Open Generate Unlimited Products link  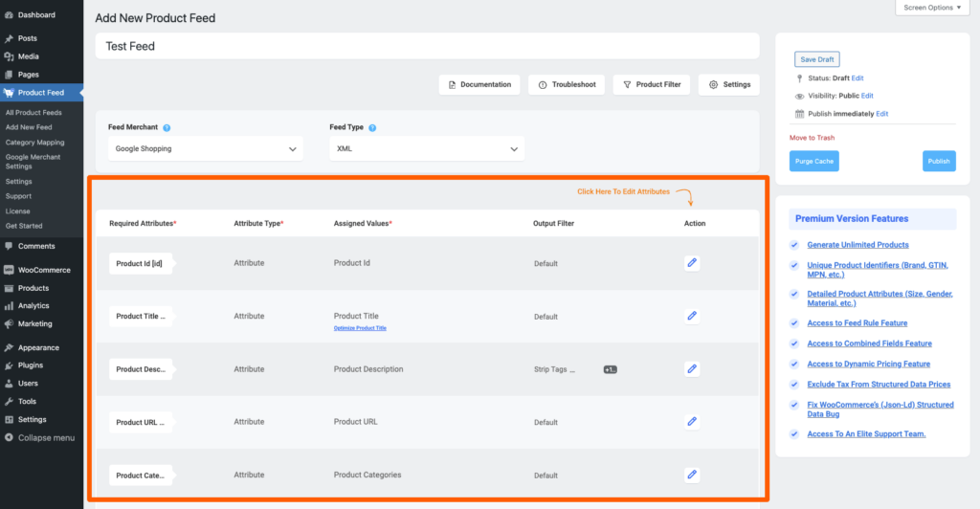[857, 245]
